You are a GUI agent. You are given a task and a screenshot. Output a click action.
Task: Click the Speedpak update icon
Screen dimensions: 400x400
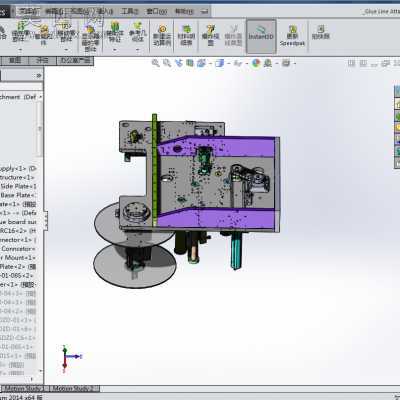[x=292, y=36]
